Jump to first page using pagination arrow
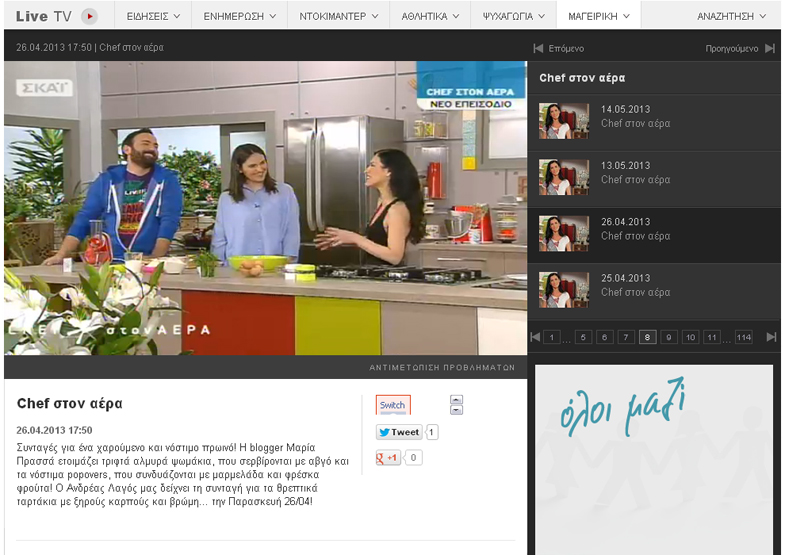The height and width of the screenshot is (555, 785). pos(536,337)
